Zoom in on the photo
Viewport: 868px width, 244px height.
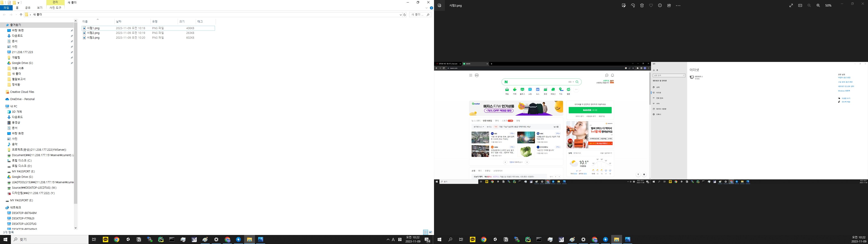(818, 5)
